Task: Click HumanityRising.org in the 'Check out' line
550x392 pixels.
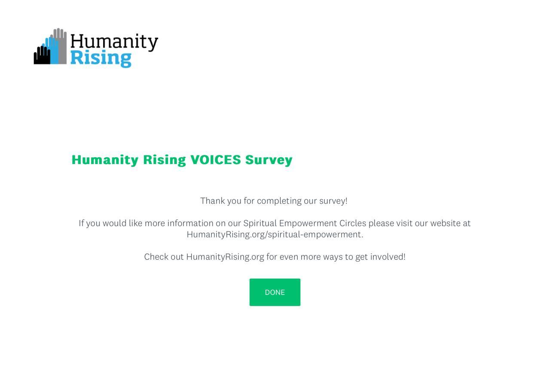Action: 225,257
